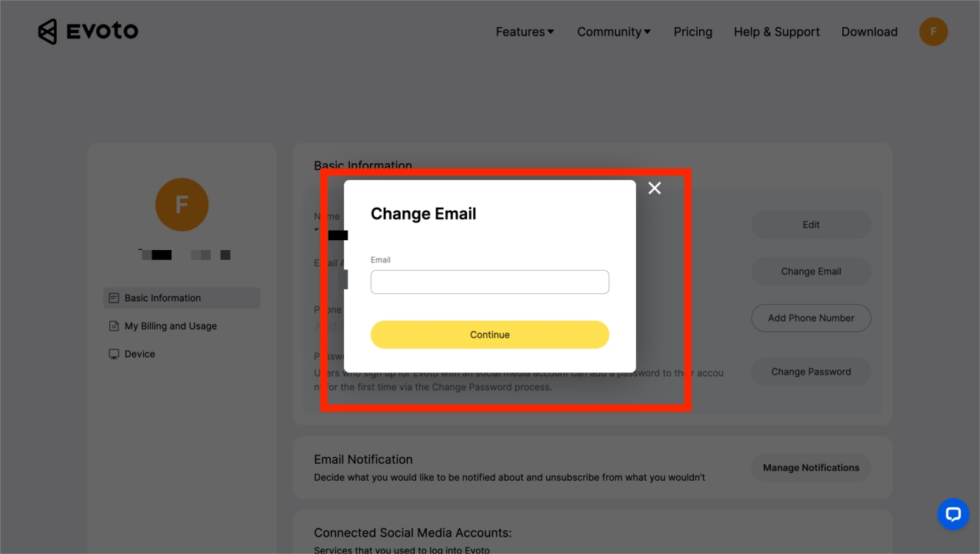Open the Download page
The height and width of the screenshot is (554, 980).
tap(869, 32)
